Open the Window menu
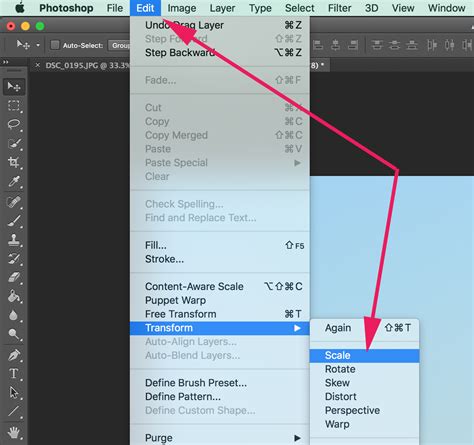The height and width of the screenshot is (445, 474). 446,8
